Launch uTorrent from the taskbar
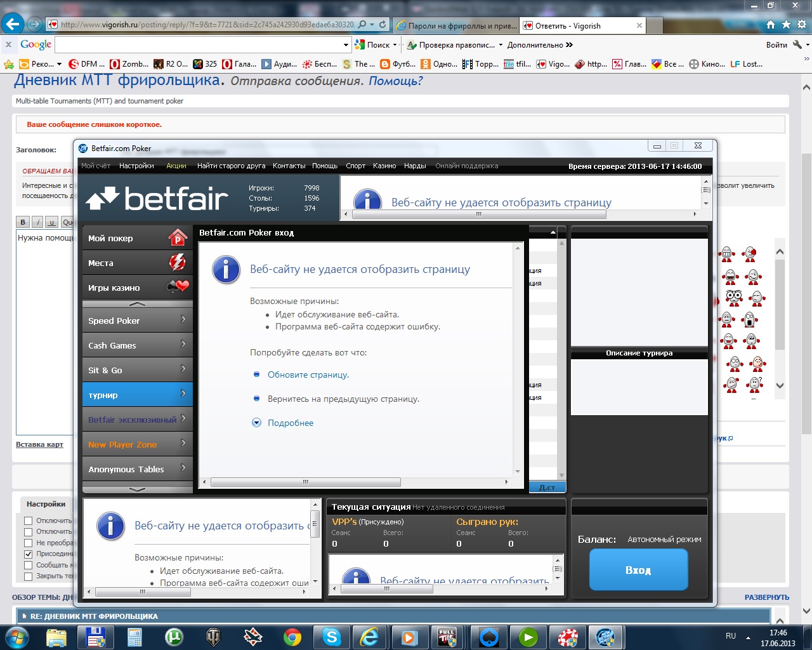This screenshot has height=650, width=812. [174, 637]
